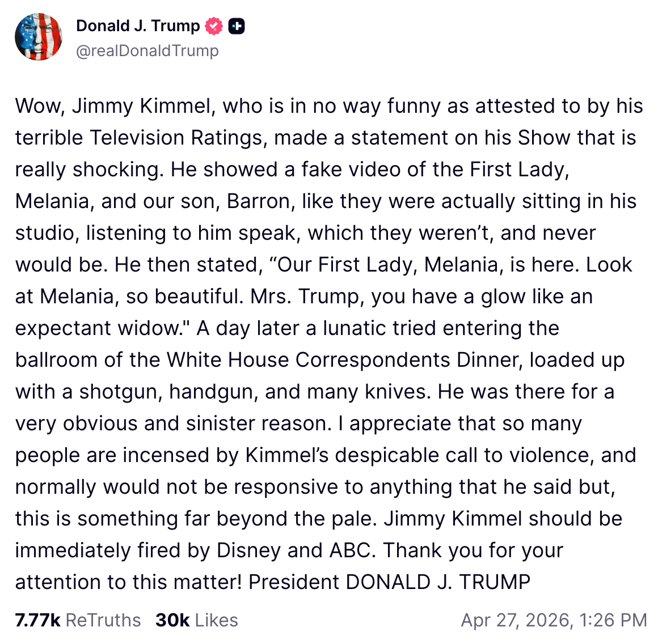Open the profile avatar picture

[x=39, y=37]
